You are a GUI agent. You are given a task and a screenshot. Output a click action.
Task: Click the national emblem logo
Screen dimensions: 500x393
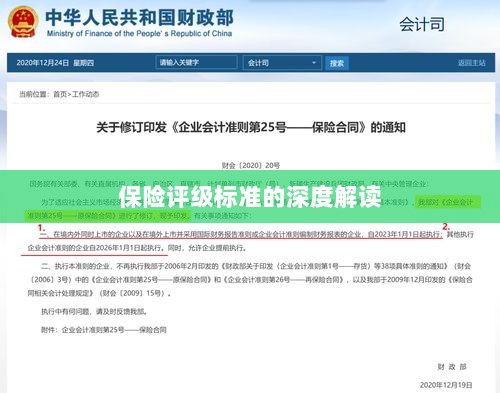coord(23,22)
